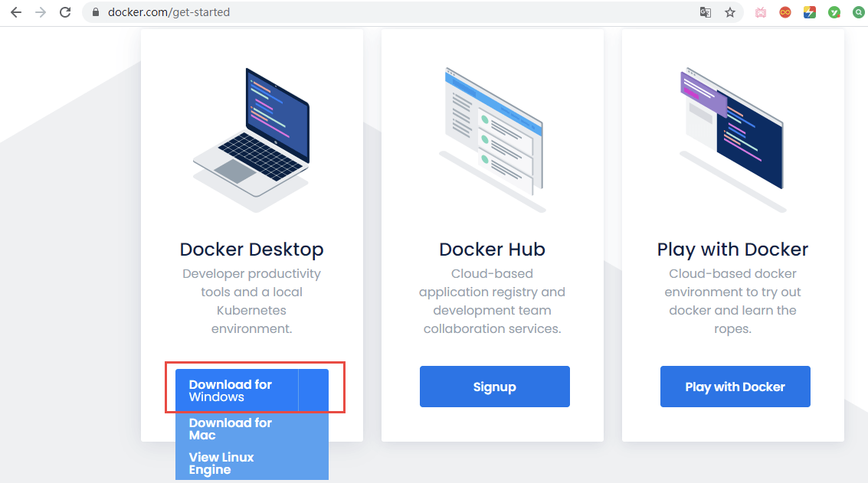Click the padlock security icon in address bar
Viewport: 868px width, 483px height.
94,12
